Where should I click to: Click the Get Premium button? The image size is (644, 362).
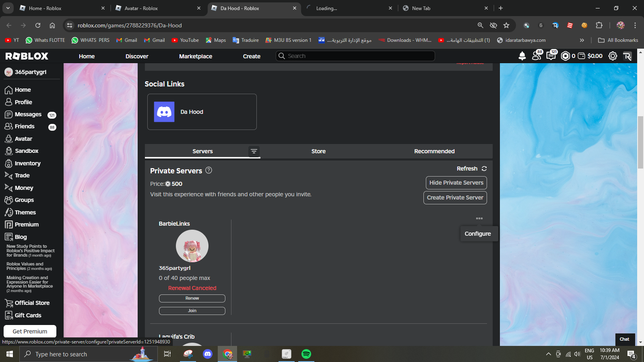coord(30,331)
